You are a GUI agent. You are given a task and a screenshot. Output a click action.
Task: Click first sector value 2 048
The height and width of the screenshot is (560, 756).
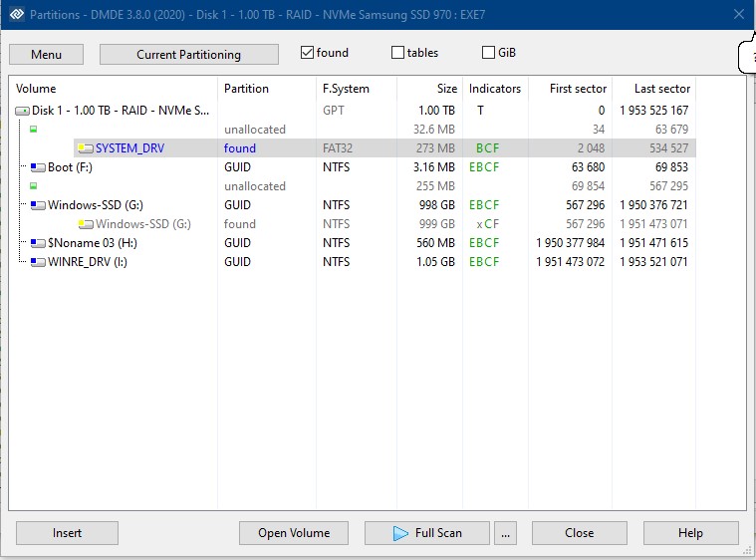pos(591,148)
